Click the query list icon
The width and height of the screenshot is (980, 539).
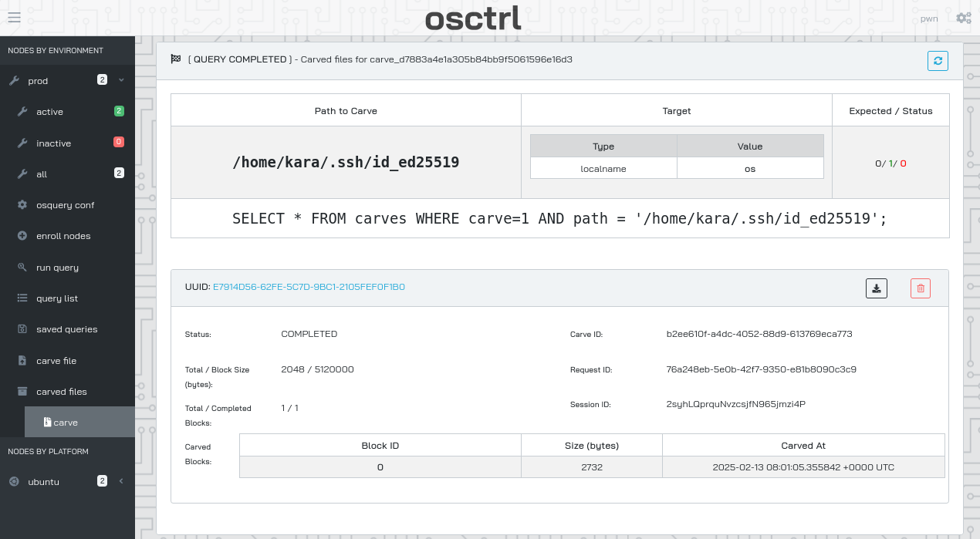point(22,298)
